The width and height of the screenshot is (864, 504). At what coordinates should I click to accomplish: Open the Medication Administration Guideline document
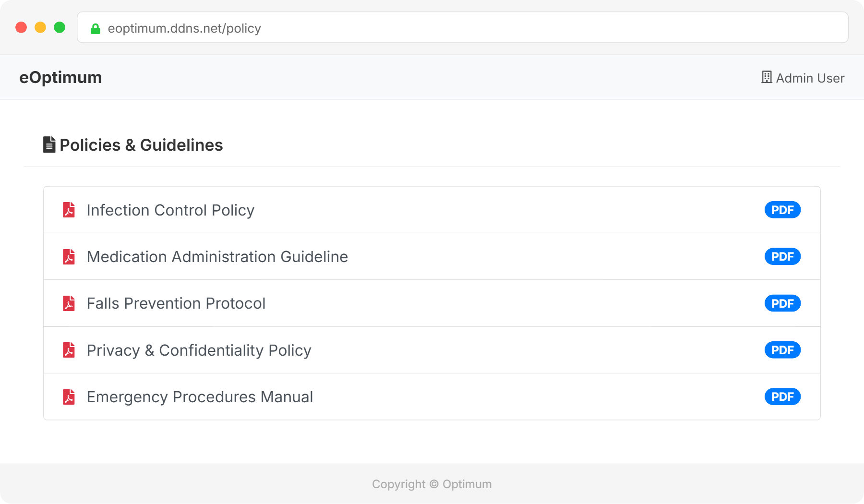click(x=217, y=257)
